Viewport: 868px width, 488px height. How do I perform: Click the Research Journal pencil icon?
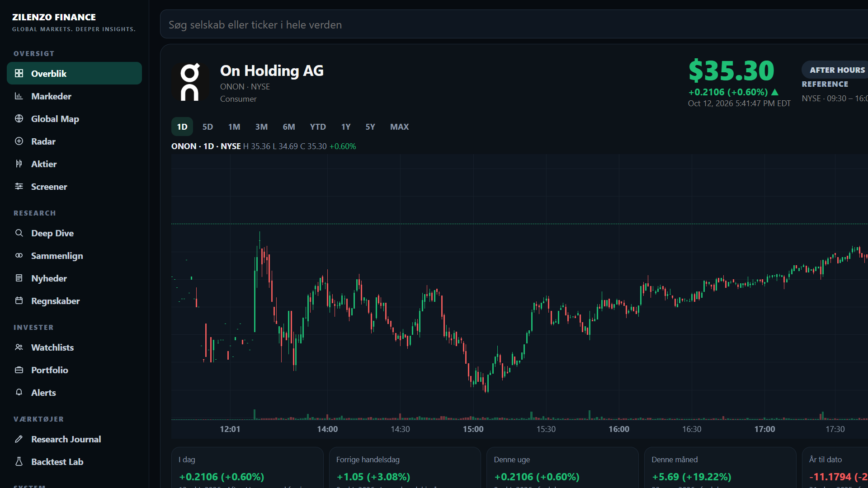click(x=19, y=439)
